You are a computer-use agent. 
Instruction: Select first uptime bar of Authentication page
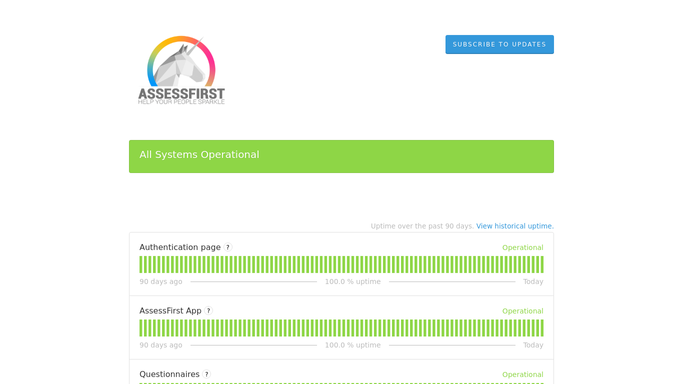pos(141,265)
